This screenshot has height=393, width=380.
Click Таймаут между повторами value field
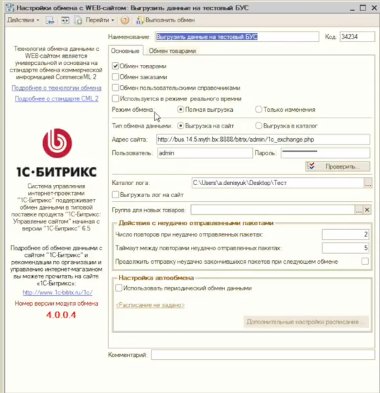coord(345,248)
